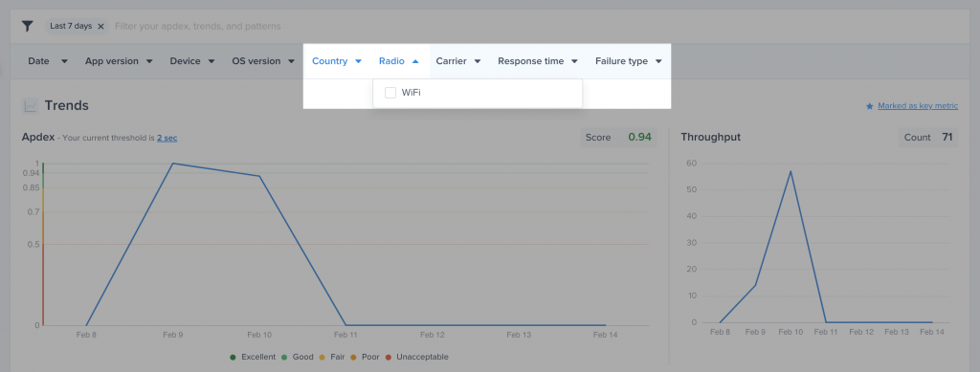Click Feb 14 label on Throughput chart

[931, 332]
